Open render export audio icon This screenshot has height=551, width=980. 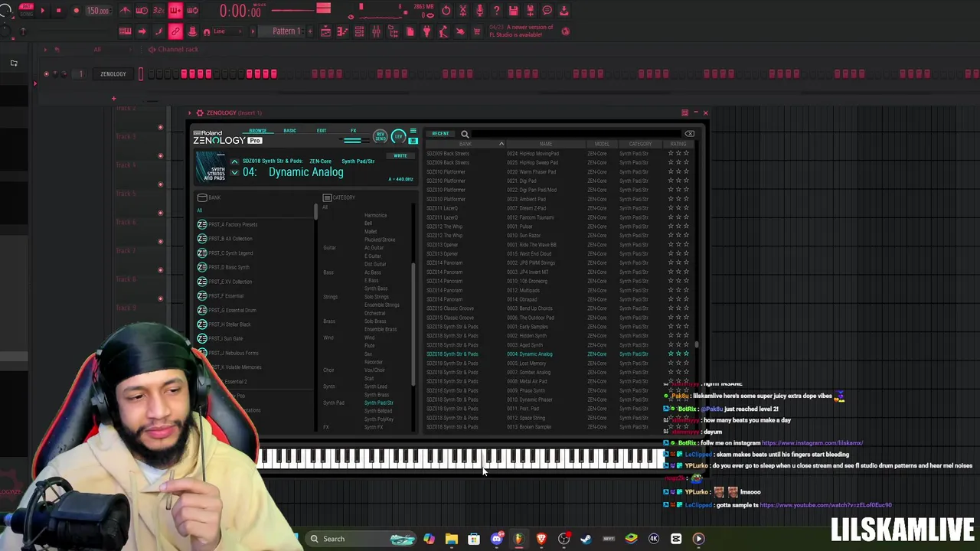531,11
